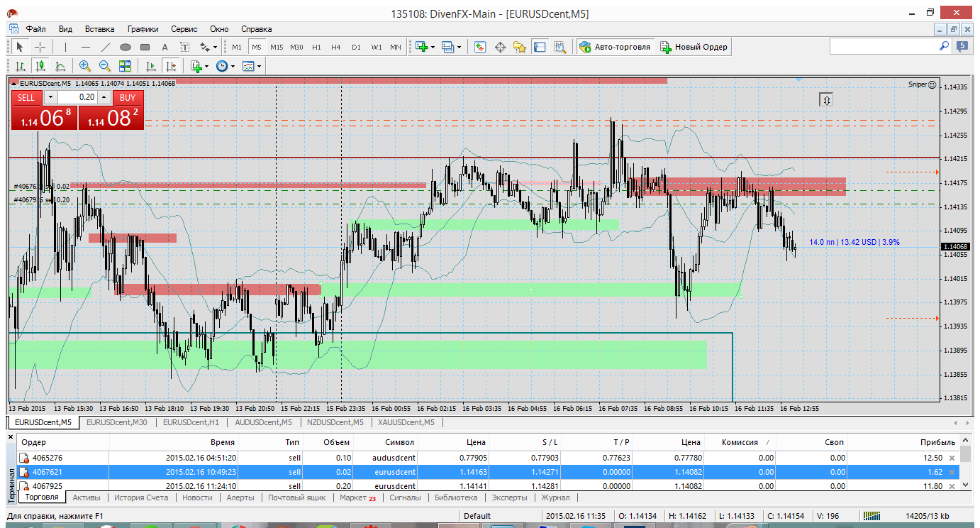This screenshot has height=528, width=980.
Task: Open the Сервис menu
Action: tap(184, 29)
